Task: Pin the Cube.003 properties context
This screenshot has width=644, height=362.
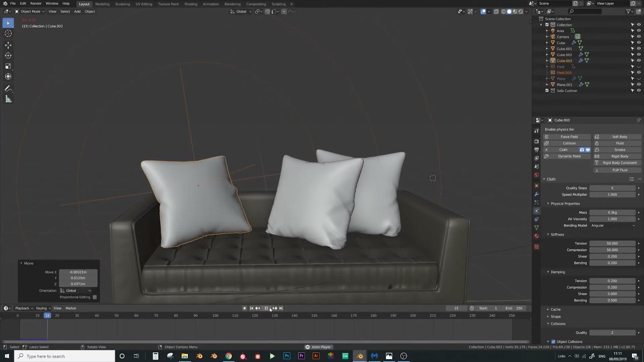Action: (x=638, y=120)
